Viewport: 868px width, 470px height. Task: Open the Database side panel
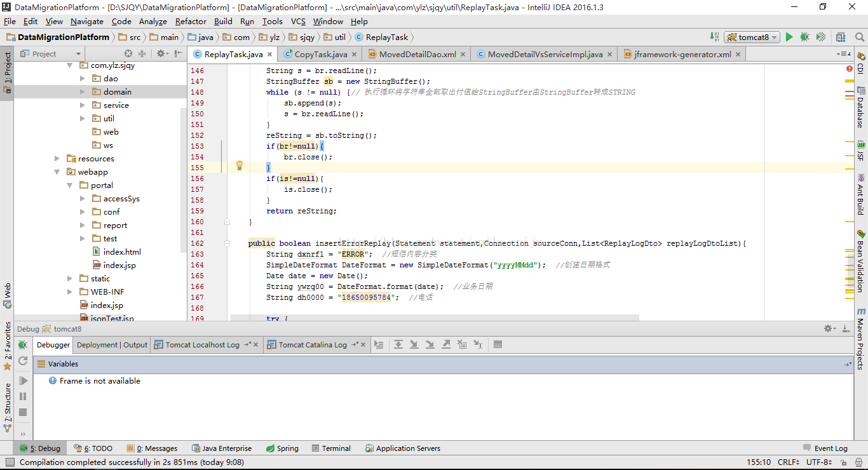point(861,107)
